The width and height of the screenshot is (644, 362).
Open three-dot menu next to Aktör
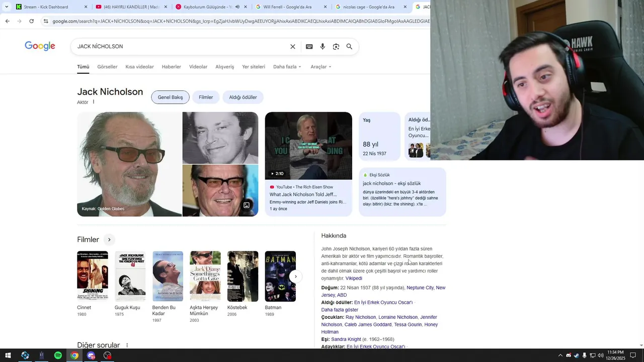tap(93, 102)
